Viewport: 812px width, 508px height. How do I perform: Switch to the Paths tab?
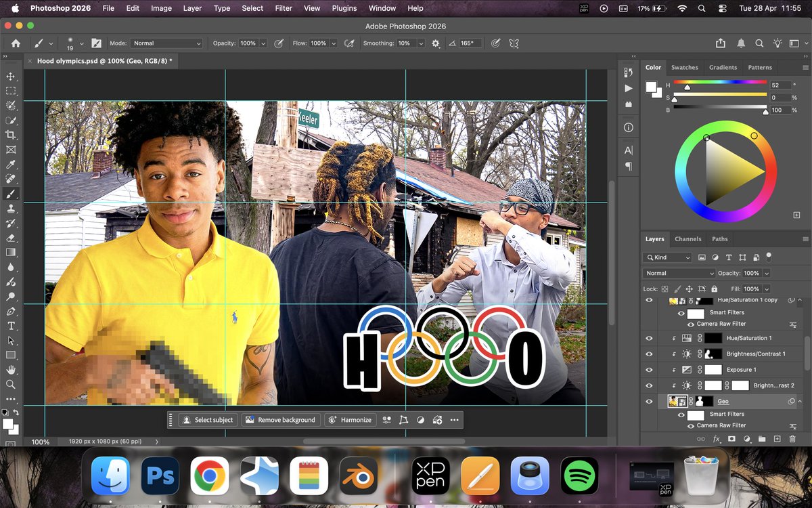(x=719, y=239)
